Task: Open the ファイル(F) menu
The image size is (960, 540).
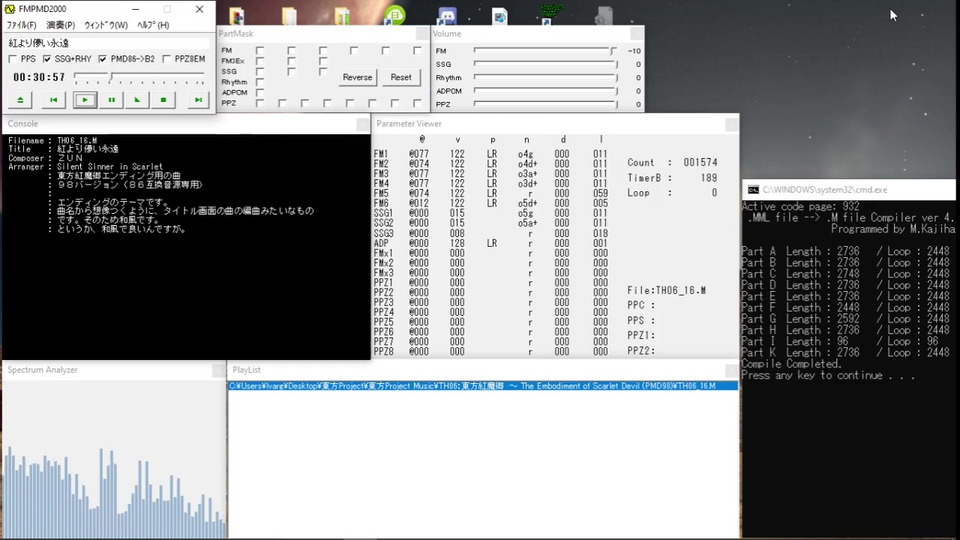Action: [x=21, y=25]
